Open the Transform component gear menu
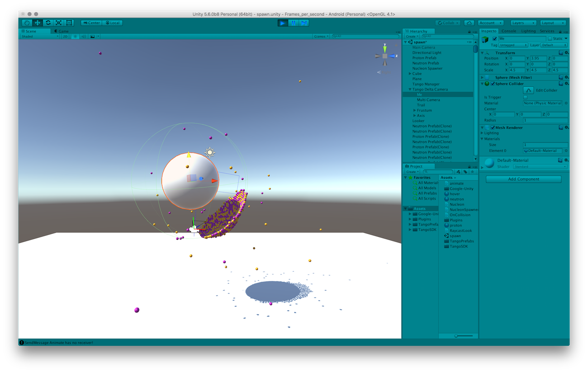Screen dimensions: 588x372 point(566,53)
